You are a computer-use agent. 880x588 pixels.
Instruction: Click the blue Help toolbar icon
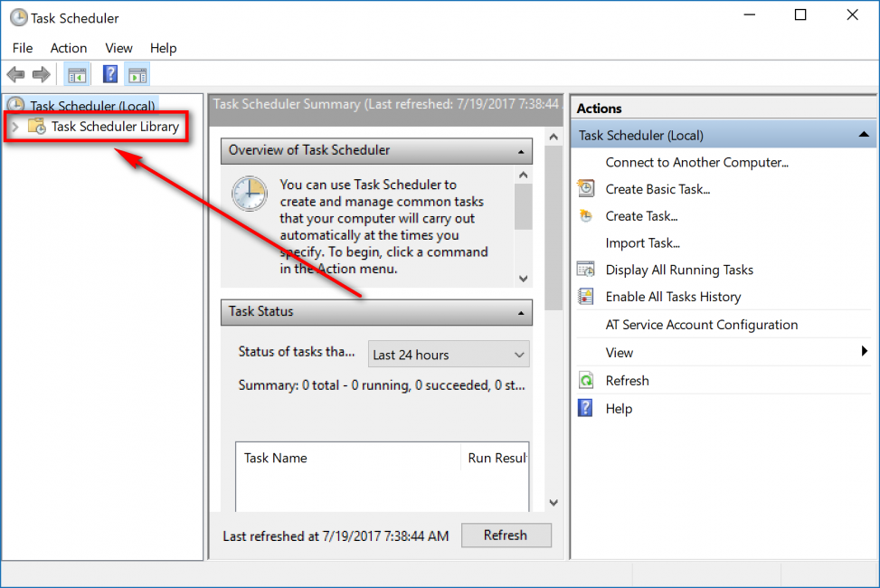click(x=110, y=74)
